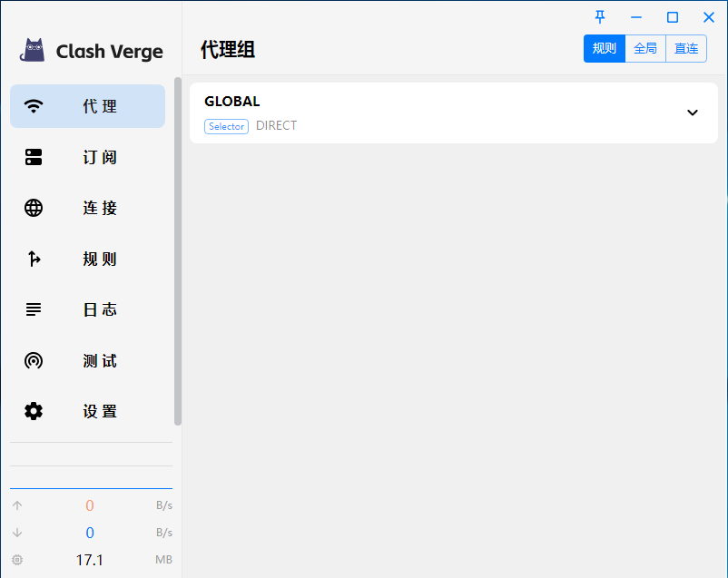Pin the window with the pushpin icon
Screen dimensions: 728x578
599,17
